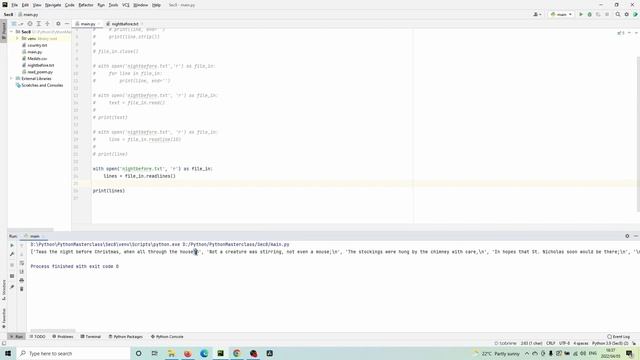The image size is (640, 360).
Task: Print the Run console output
Action: coord(22,280)
